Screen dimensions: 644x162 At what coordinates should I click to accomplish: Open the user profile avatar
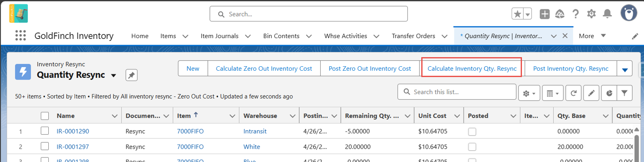pos(628,13)
